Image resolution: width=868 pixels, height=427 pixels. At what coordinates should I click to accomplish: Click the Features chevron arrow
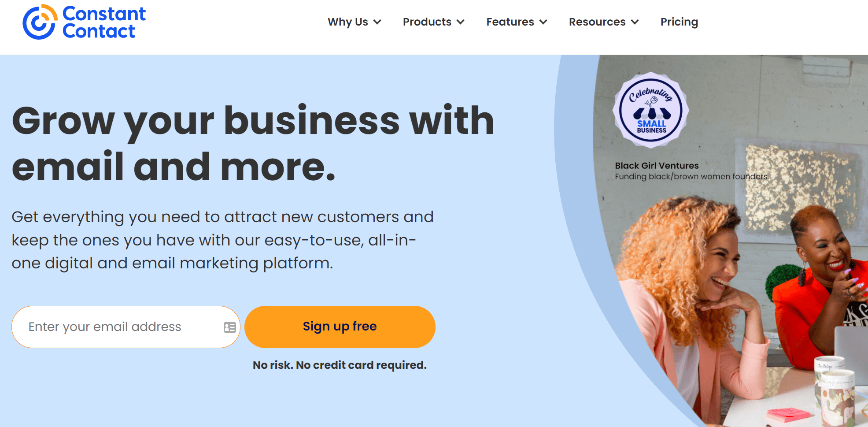click(543, 22)
